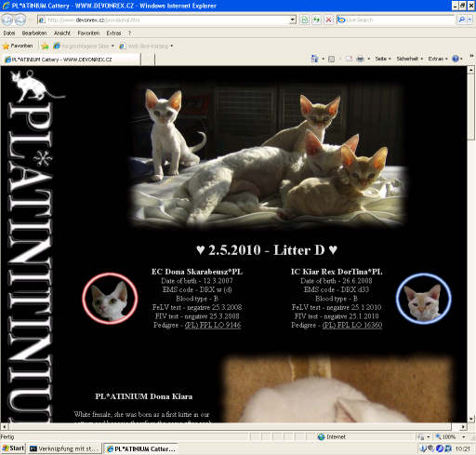Open the Favoriten menu in menu bar
Screen dimensions: 476x455
coord(88,33)
